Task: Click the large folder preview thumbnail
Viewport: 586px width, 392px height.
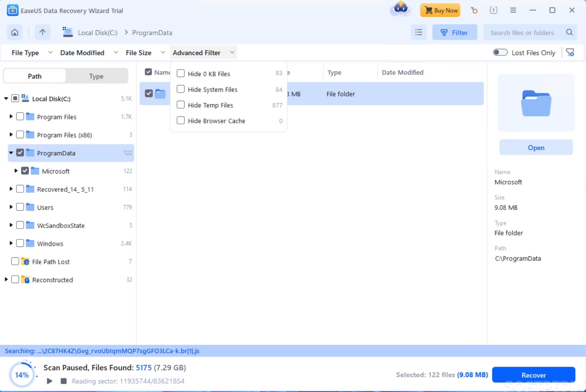Action: (536, 103)
